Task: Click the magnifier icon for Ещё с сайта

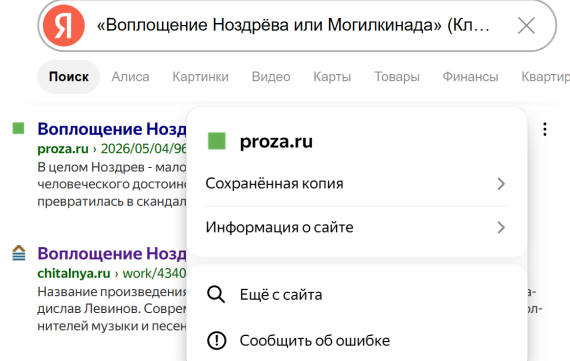Action: click(216, 294)
